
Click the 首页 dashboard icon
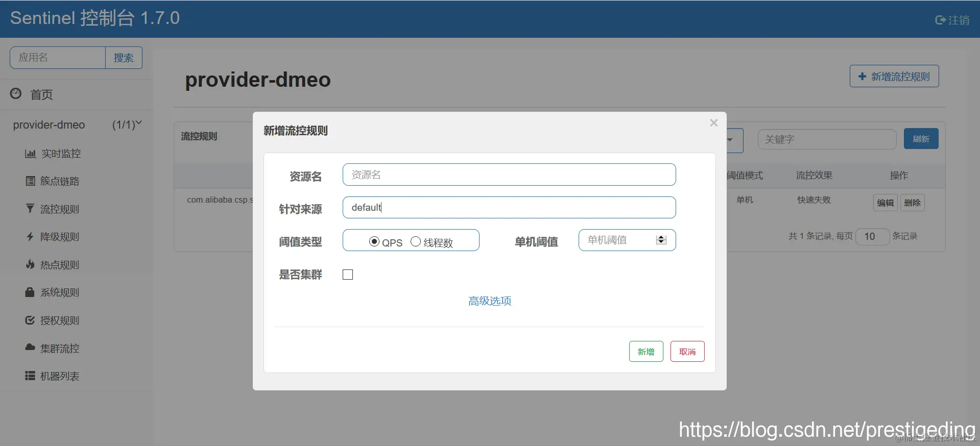(x=16, y=94)
